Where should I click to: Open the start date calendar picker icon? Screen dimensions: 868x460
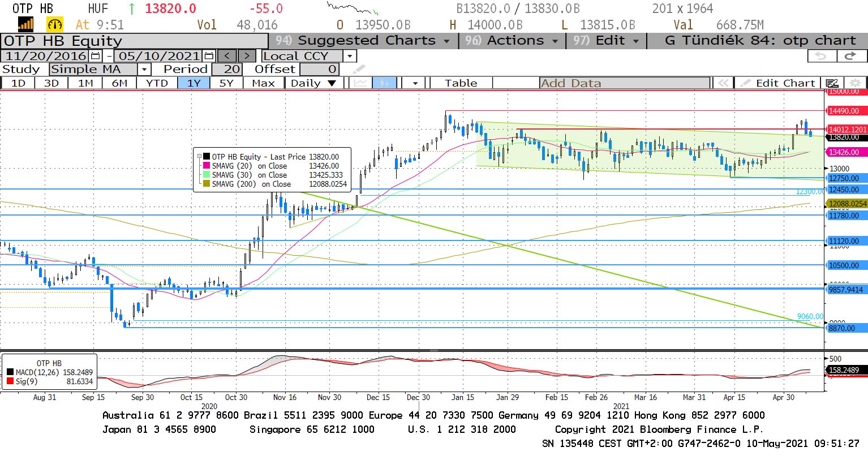click(x=94, y=56)
